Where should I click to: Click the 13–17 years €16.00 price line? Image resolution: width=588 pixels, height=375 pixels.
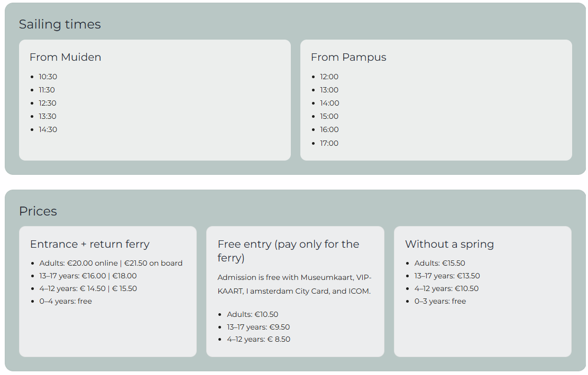[x=88, y=276]
